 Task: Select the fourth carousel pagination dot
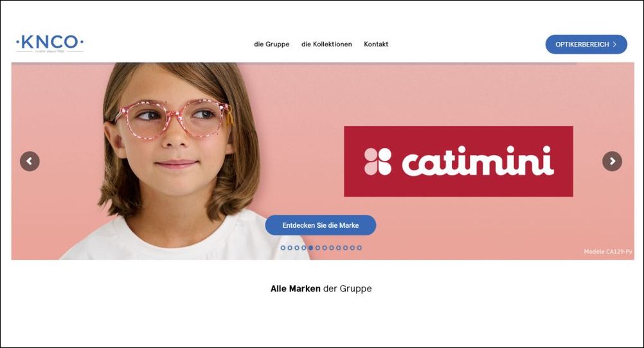[x=304, y=248]
